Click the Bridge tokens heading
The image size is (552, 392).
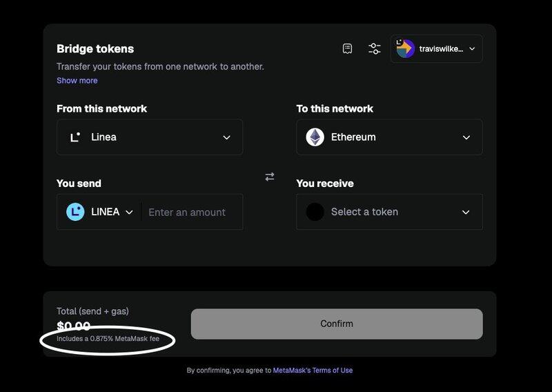(95, 48)
